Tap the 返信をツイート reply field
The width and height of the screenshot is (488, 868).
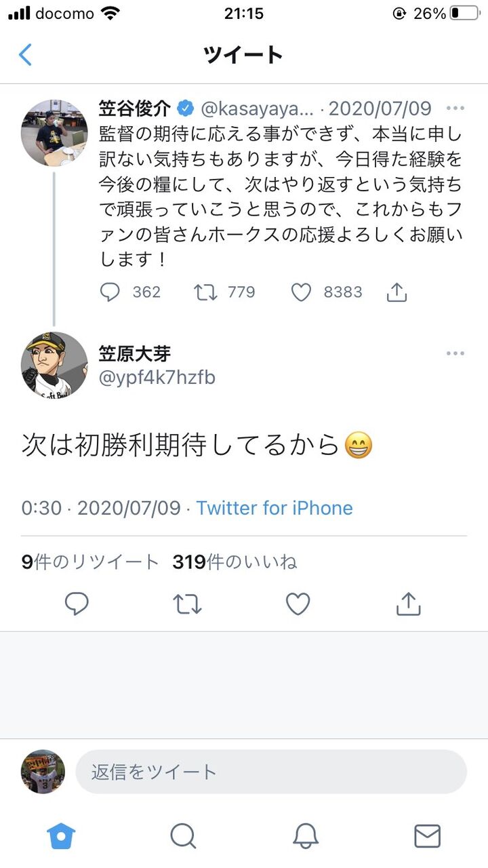(x=270, y=772)
